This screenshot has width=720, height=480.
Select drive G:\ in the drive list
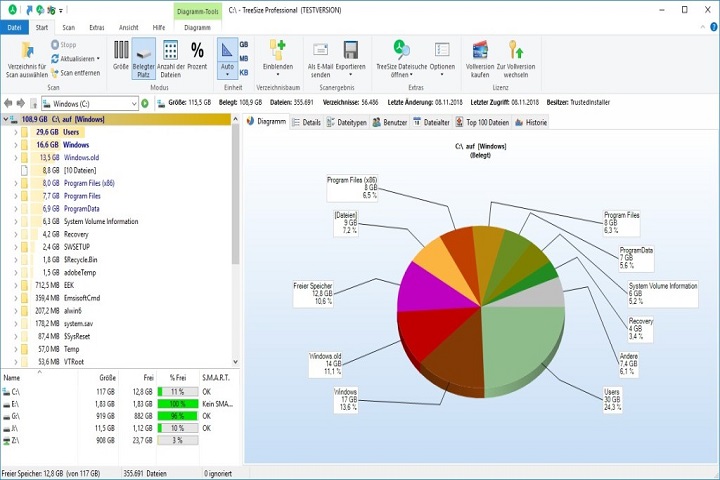pos(14,414)
